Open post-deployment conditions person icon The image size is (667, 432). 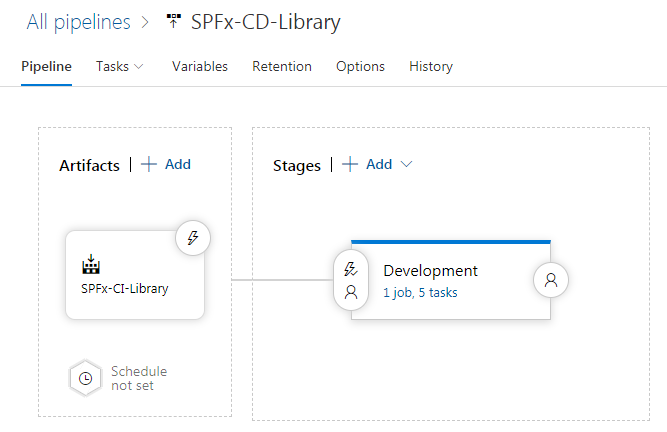551,280
